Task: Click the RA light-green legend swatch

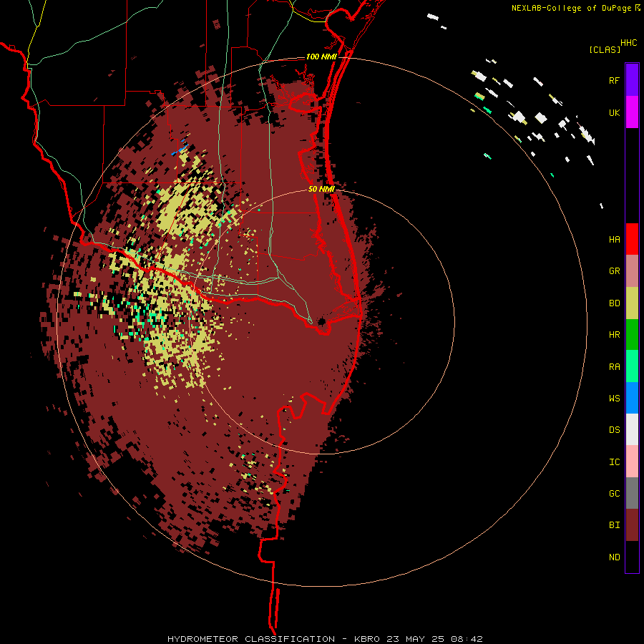Action: (x=632, y=366)
